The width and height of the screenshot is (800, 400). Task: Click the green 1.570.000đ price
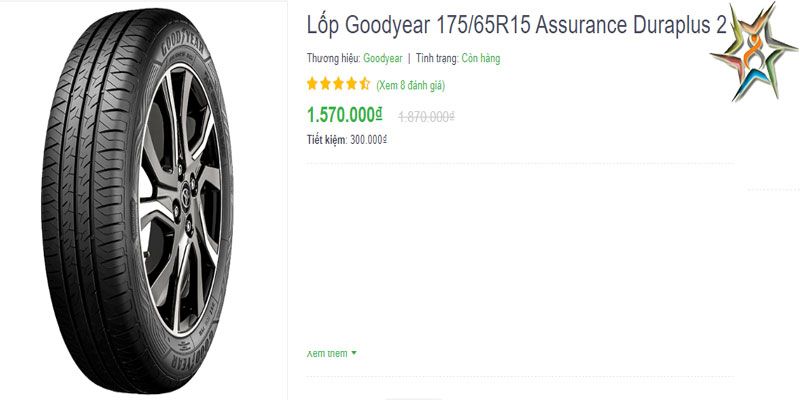pos(344,115)
